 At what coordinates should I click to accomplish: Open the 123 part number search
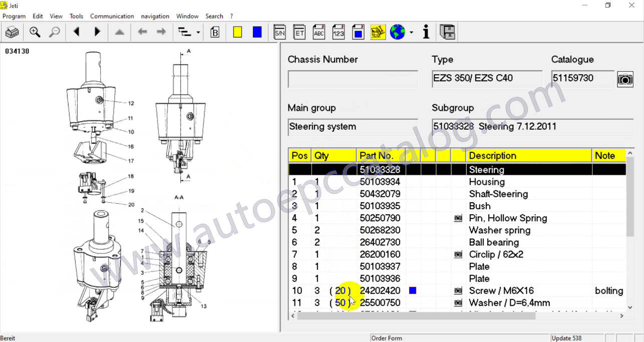(x=338, y=32)
